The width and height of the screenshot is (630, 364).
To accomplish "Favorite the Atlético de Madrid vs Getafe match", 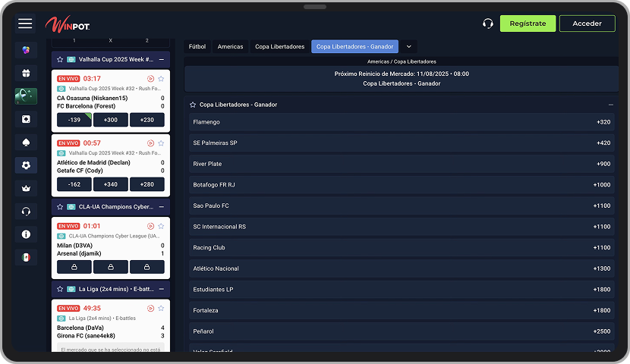I will (161, 143).
